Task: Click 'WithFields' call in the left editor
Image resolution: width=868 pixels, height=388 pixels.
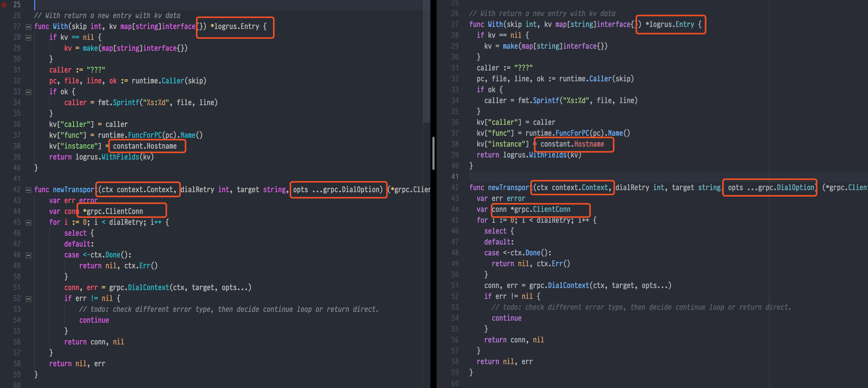Action: click(x=120, y=157)
